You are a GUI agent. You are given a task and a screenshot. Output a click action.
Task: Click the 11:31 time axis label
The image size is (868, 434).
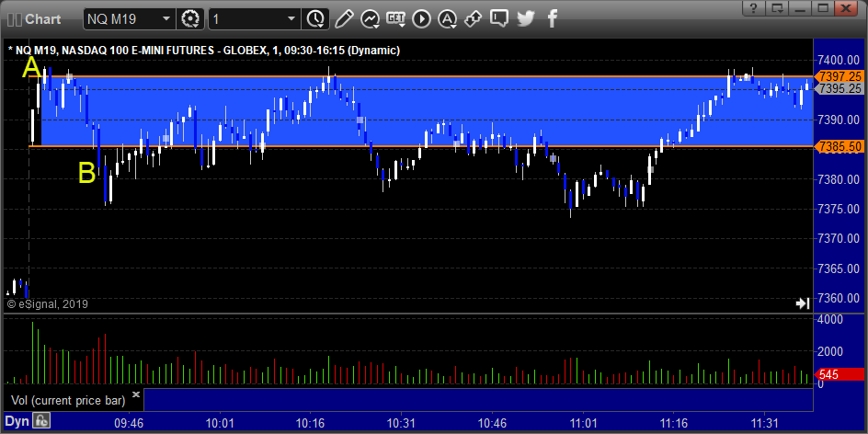(x=764, y=423)
